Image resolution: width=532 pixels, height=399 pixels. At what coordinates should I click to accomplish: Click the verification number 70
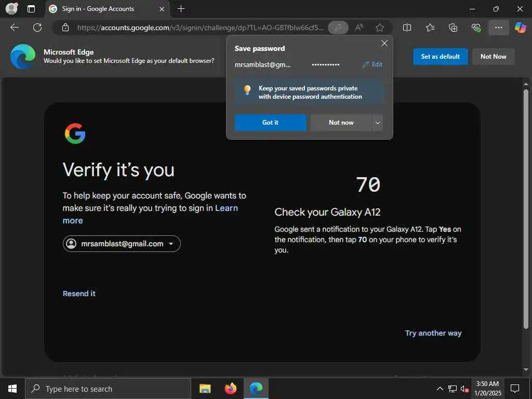[x=368, y=184]
